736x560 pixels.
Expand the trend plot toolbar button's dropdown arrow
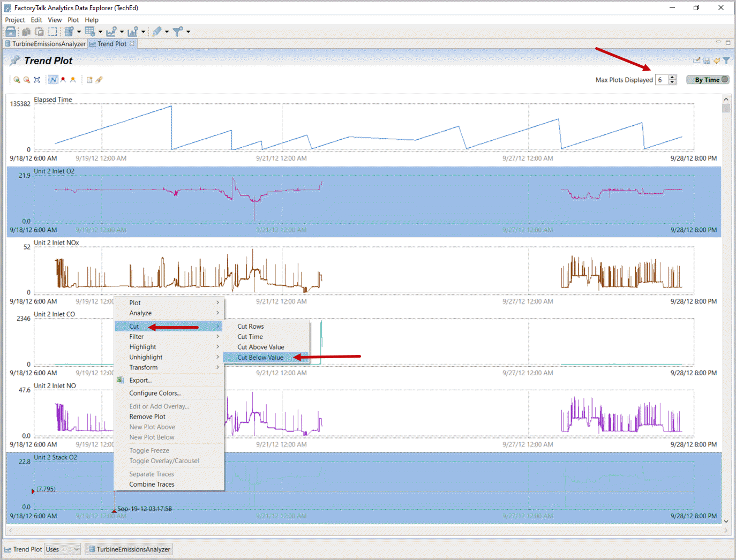pos(122,32)
